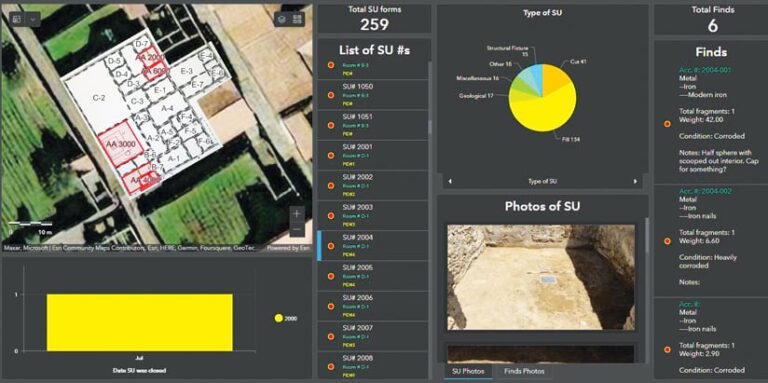Image resolution: width=768 pixels, height=383 pixels.
Task: Click the orange marker beside SU# 2005
Action: click(x=331, y=276)
